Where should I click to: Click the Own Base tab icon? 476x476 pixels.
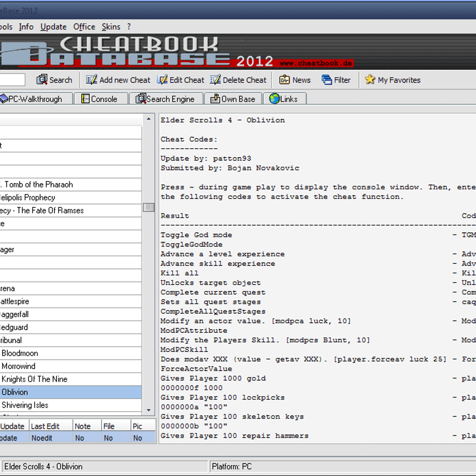pyautogui.click(x=215, y=99)
